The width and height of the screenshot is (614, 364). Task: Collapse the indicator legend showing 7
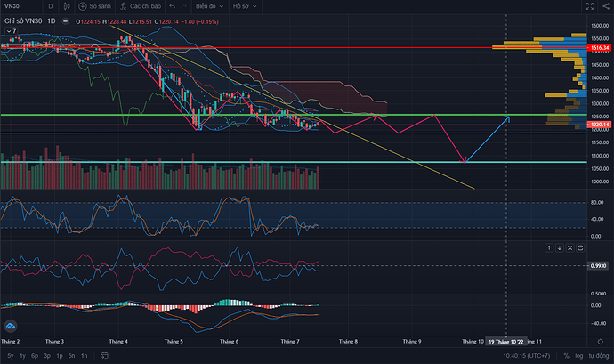pyautogui.click(x=11, y=30)
